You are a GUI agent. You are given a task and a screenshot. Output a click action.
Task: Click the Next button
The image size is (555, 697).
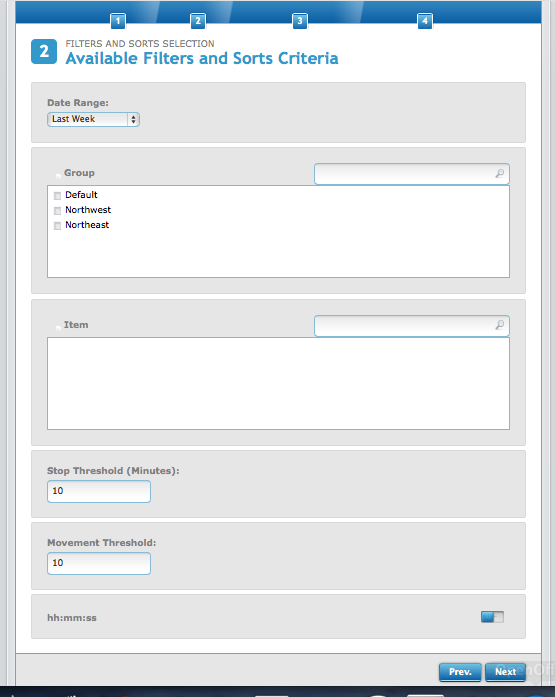(x=505, y=672)
